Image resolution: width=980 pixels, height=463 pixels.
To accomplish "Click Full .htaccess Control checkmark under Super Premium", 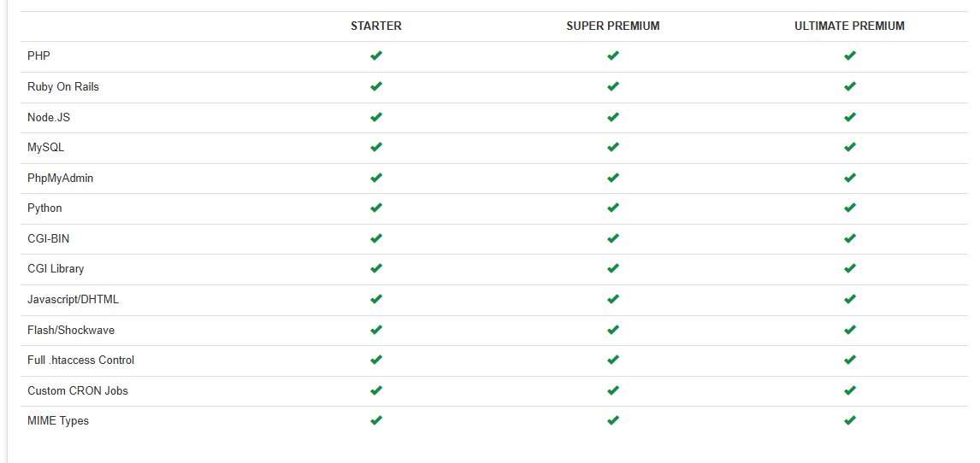I will (x=613, y=360).
